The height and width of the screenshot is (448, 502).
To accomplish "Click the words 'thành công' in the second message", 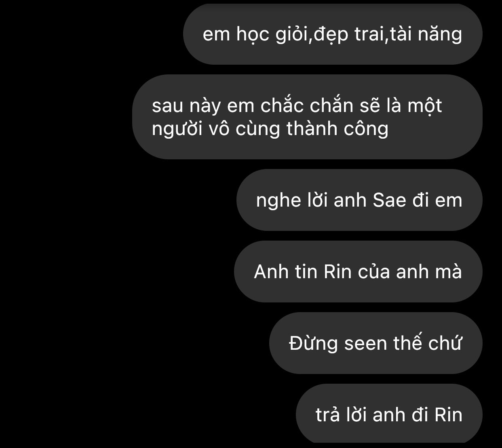I will (337, 129).
